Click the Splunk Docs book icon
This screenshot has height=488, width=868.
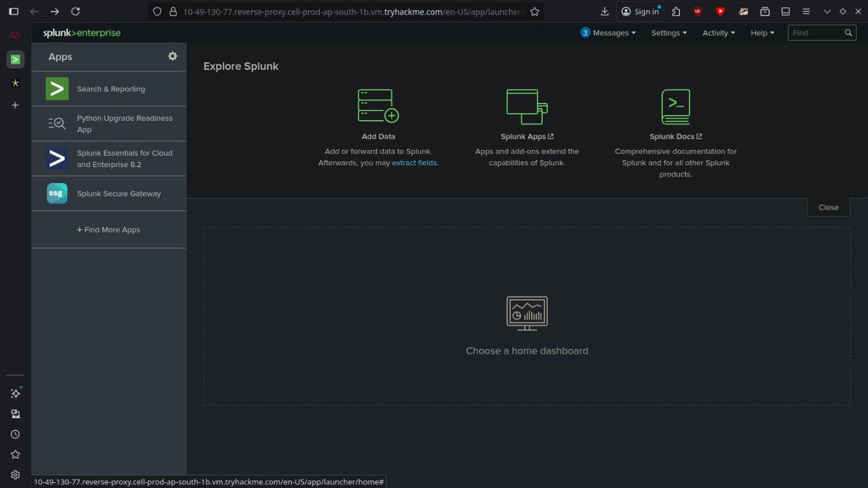(676, 106)
